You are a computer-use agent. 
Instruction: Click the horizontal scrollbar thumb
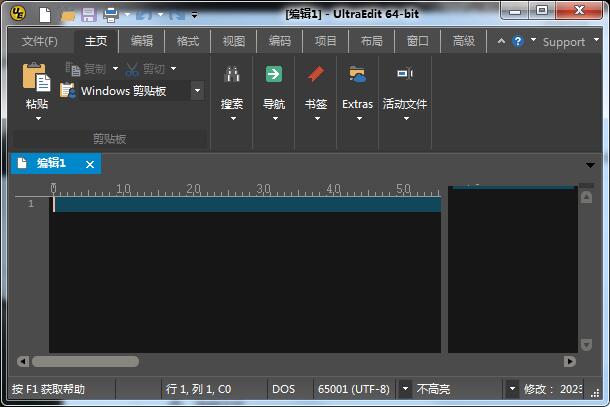(86, 361)
